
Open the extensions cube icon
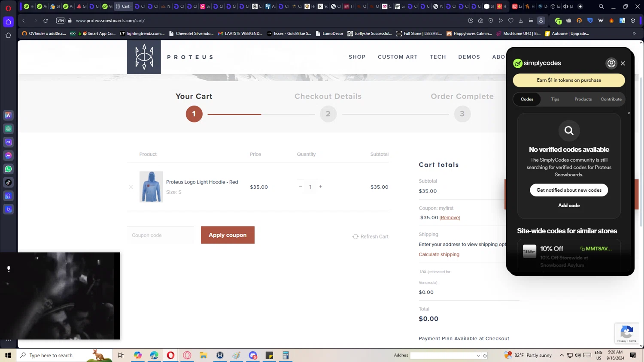pos(633,21)
